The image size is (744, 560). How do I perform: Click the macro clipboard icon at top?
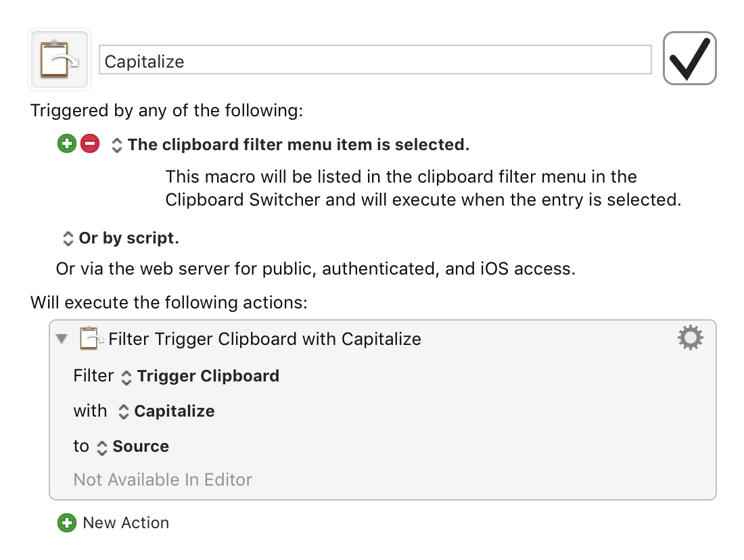(x=60, y=60)
